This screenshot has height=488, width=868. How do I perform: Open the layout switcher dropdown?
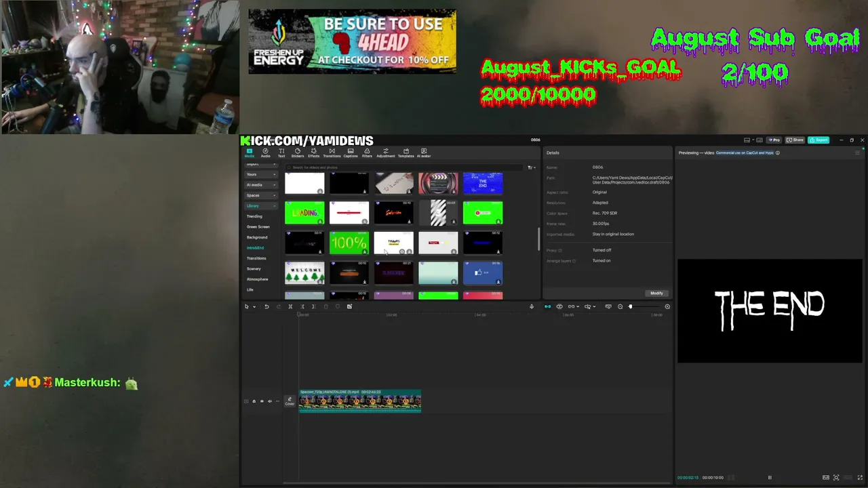point(748,140)
